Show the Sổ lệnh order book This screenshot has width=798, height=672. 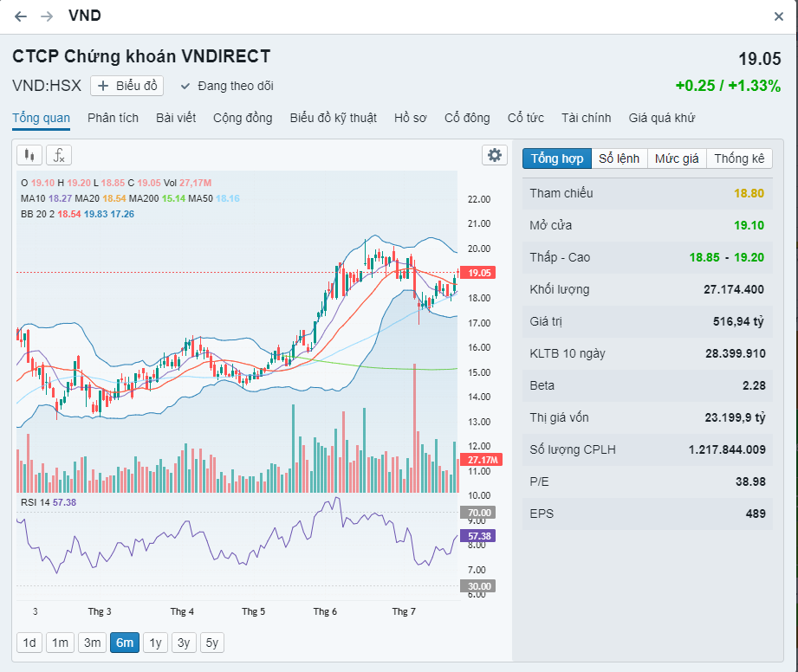click(620, 158)
